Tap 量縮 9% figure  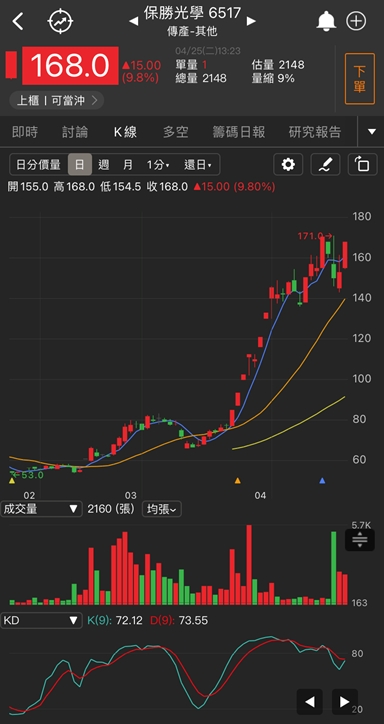[x=273, y=78]
